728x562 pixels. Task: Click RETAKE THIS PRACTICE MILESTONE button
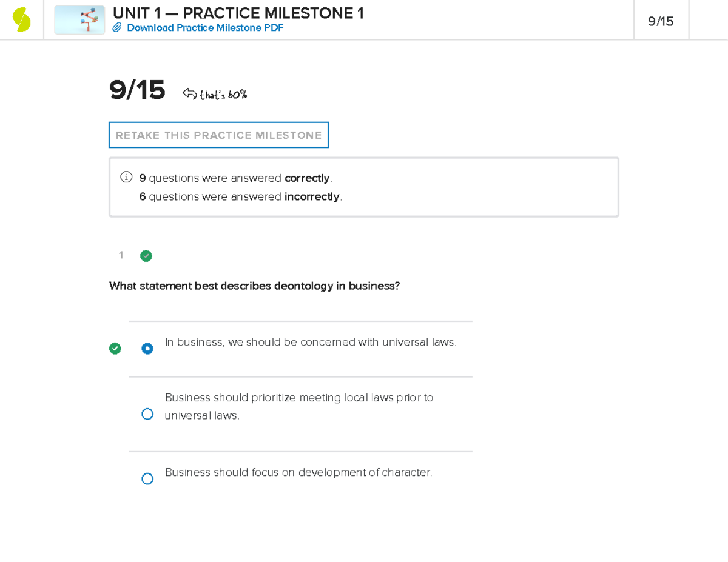coord(218,135)
